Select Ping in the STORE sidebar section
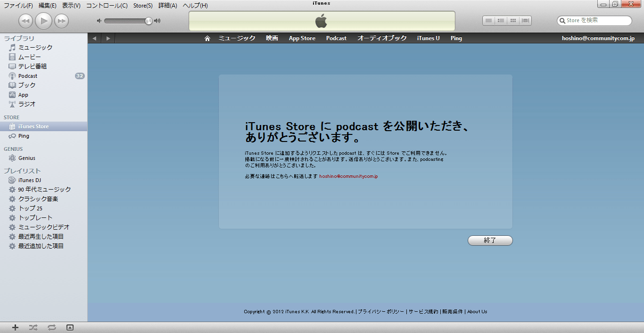The height and width of the screenshot is (333, 644). [43, 136]
